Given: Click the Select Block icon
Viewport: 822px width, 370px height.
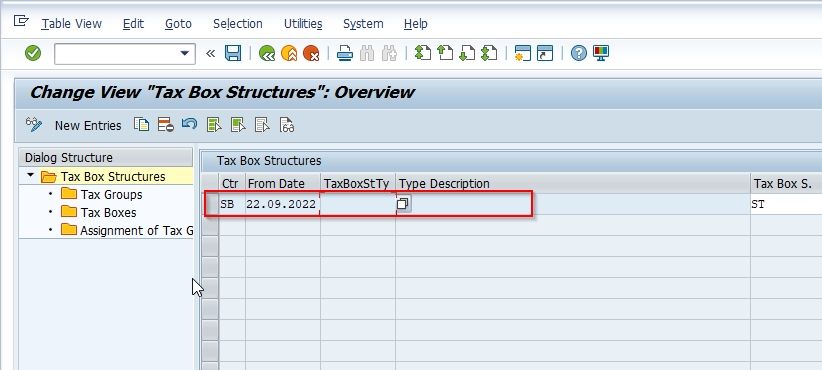Looking at the screenshot, I should 238,125.
